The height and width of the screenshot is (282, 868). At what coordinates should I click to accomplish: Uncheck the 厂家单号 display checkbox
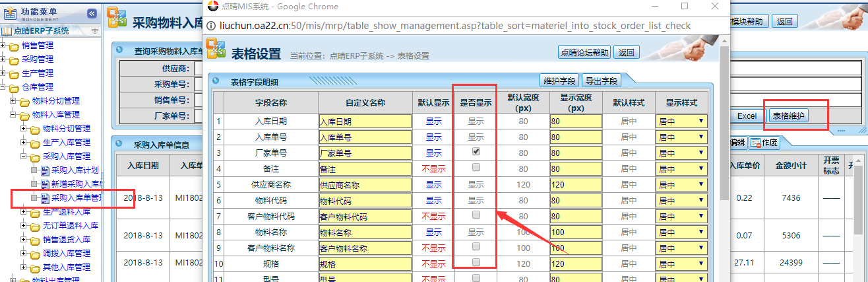click(x=476, y=152)
